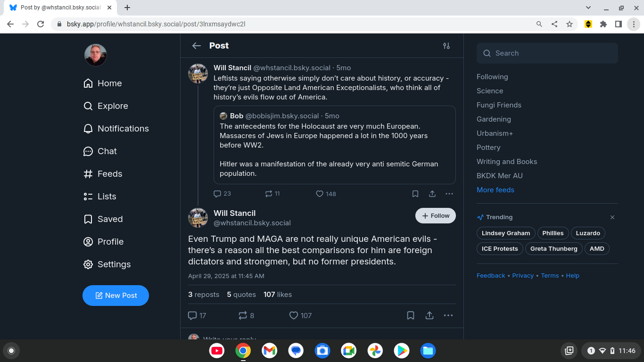Repost the main post showing 8 reposts
Viewport: 644px width, 362px height.
[x=243, y=315]
